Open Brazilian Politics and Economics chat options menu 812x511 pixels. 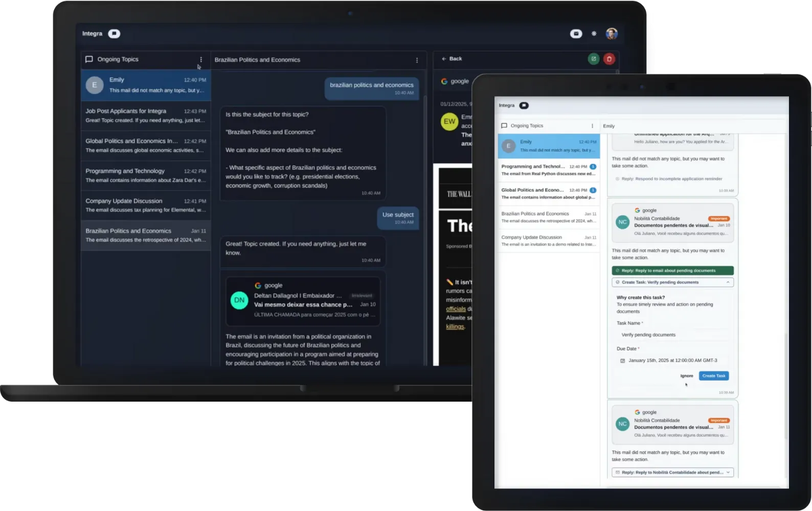pyautogui.click(x=417, y=60)
